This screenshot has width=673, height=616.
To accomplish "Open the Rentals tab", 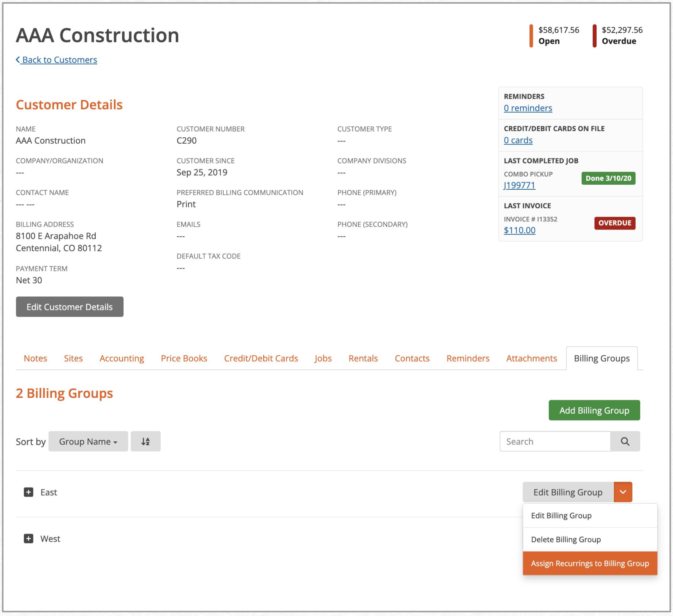I will (363, 358).
